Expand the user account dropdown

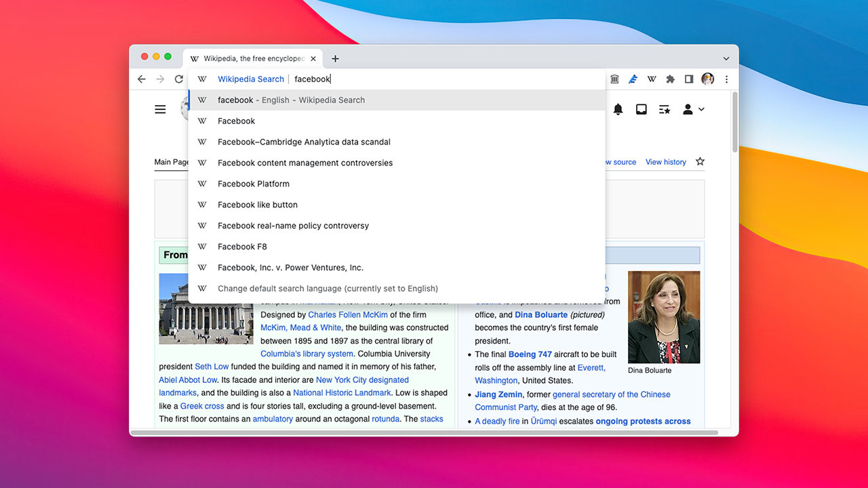[x=693, y=109]
